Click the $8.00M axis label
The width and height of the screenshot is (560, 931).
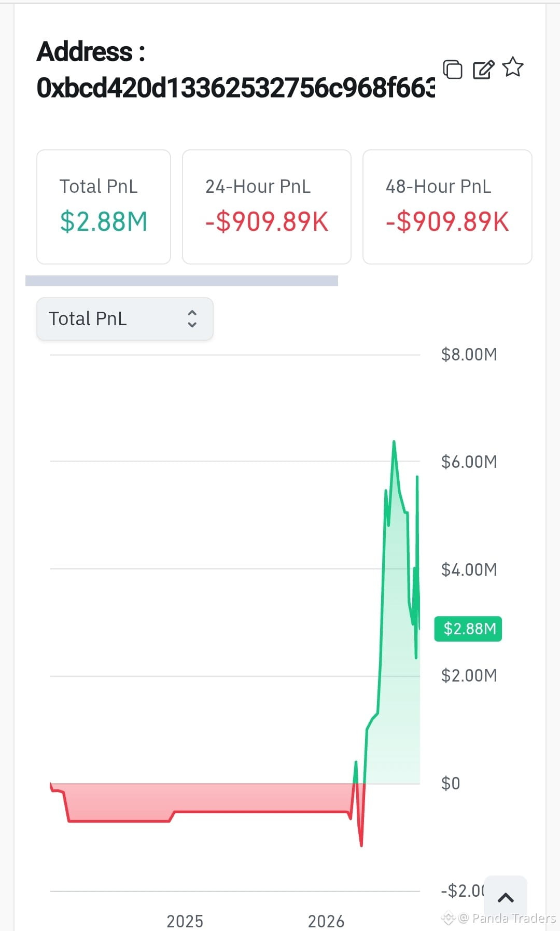pos(469,355)
